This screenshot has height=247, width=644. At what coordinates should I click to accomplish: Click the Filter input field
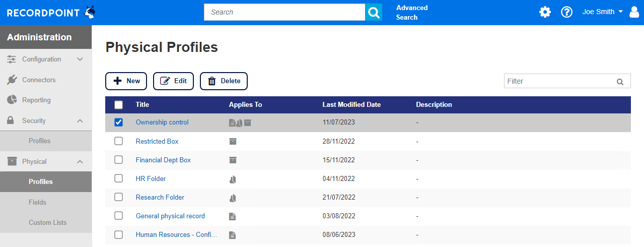pyautogui.click(x=567, y=81)
